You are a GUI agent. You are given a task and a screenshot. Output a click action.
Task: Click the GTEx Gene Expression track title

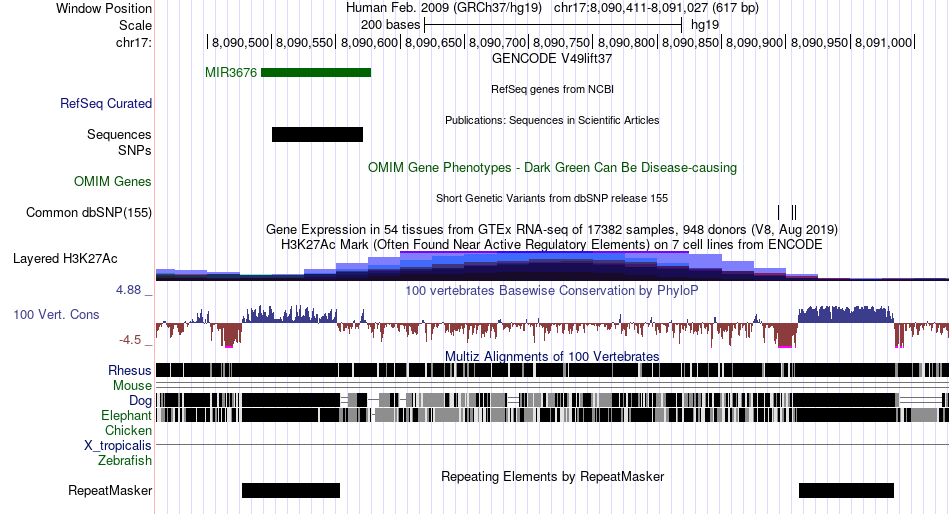(x=552, y=230)
